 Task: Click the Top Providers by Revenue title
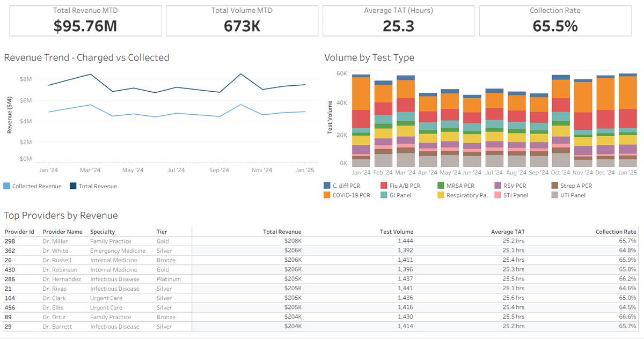61,216
